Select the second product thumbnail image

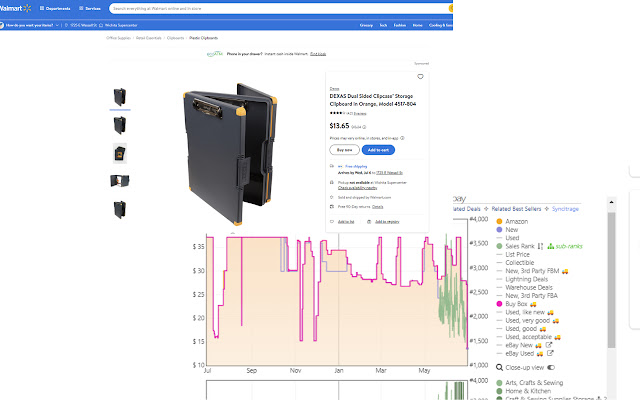point(120,125)
